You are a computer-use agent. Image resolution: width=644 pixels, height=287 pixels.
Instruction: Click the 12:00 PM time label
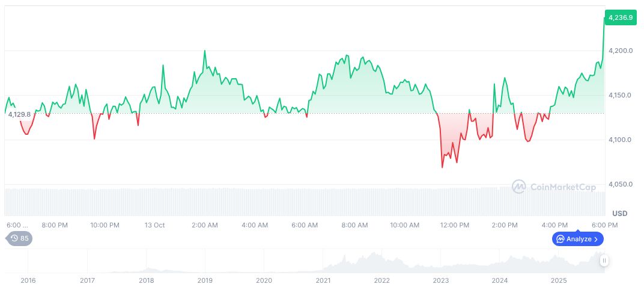[455, 225]
